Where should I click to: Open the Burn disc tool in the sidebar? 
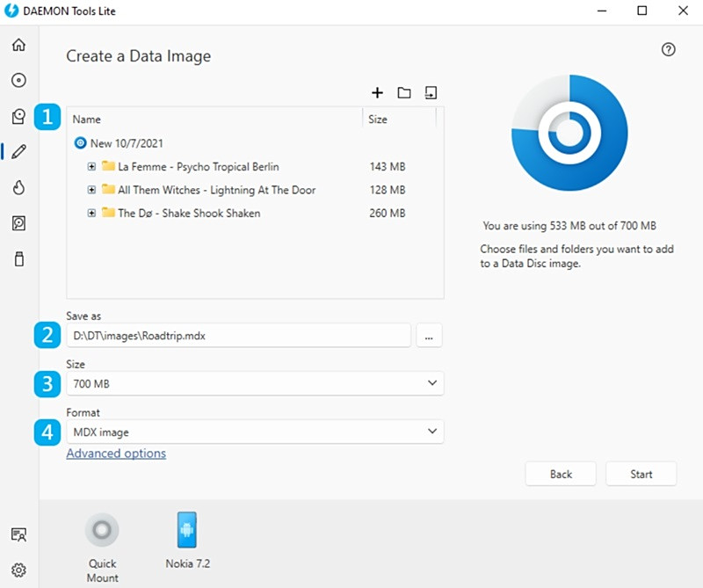18,187
